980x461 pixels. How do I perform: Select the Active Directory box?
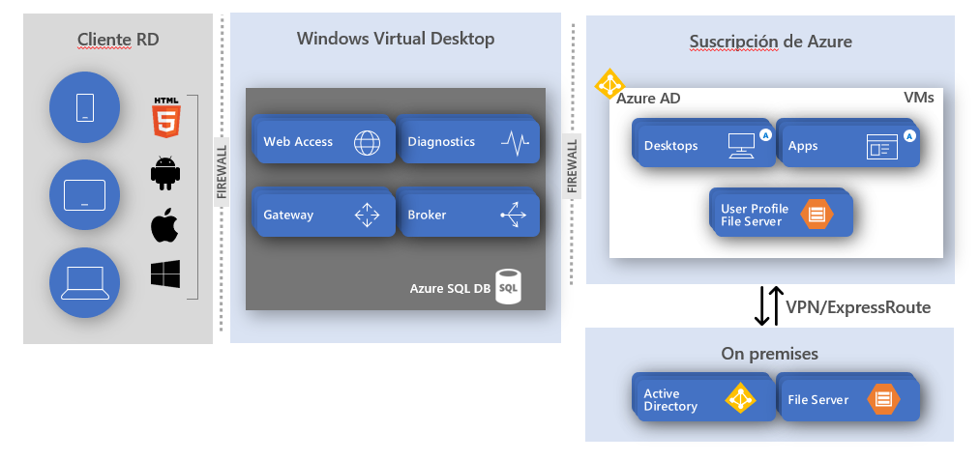coord(703,397)
